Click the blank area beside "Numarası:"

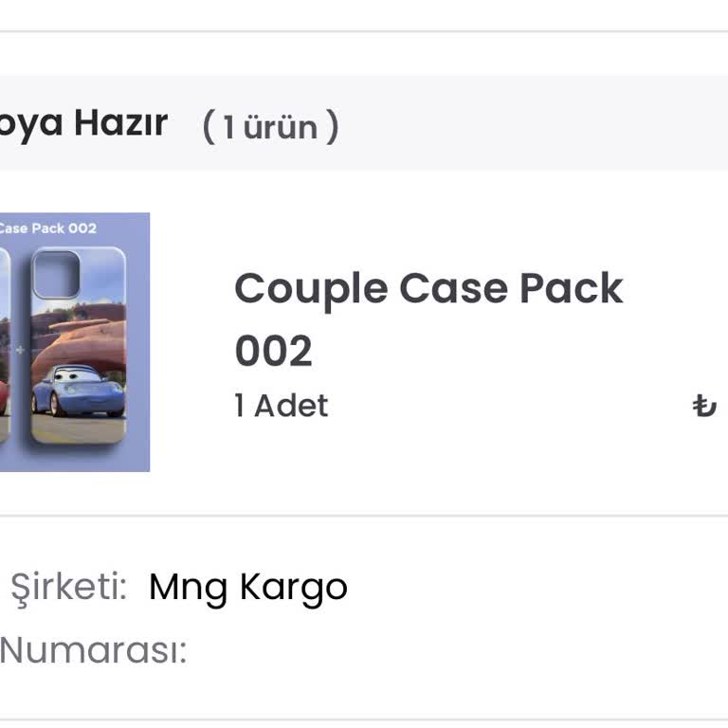457,650
